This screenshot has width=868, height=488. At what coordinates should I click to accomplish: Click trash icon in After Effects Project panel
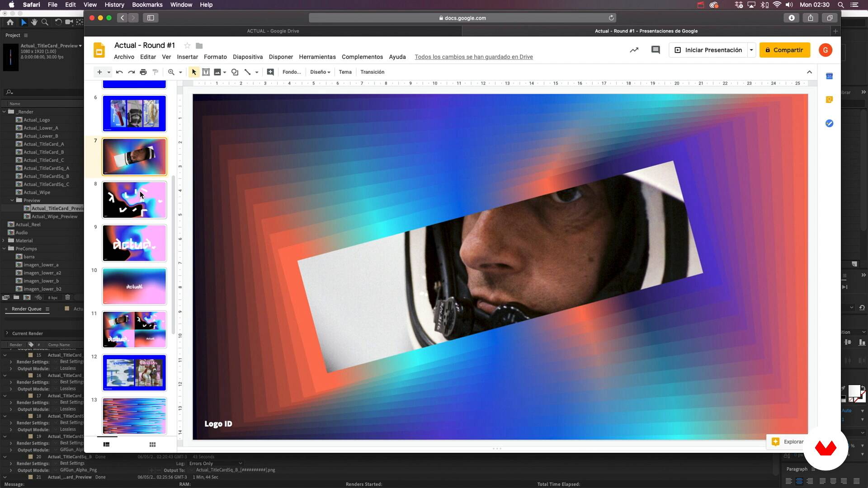click(x=67, y=297)
